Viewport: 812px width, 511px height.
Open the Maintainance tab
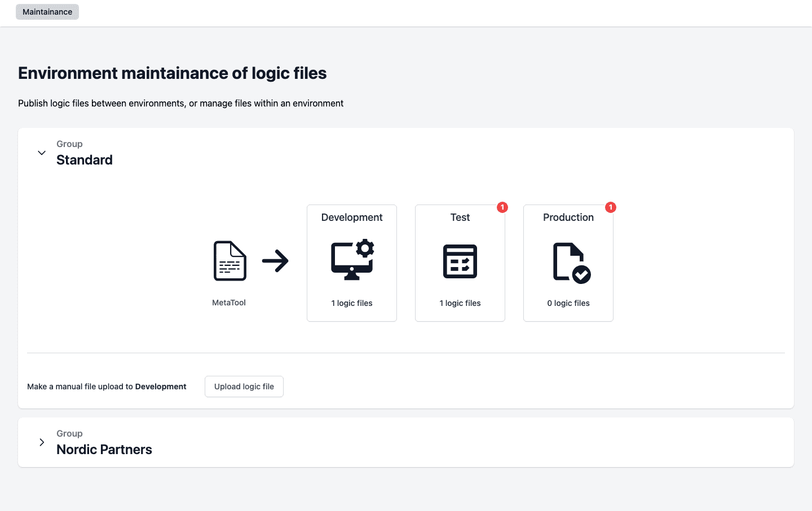47,12
